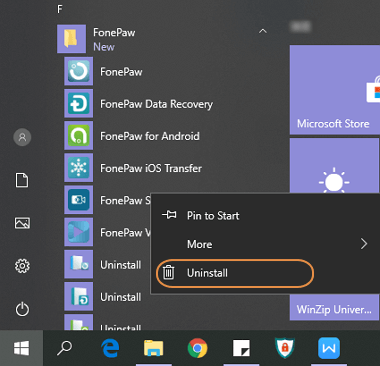This screenshot has width=380, height=366.
Task: Open the Weather sun tile
Action: tap(335, 166)
